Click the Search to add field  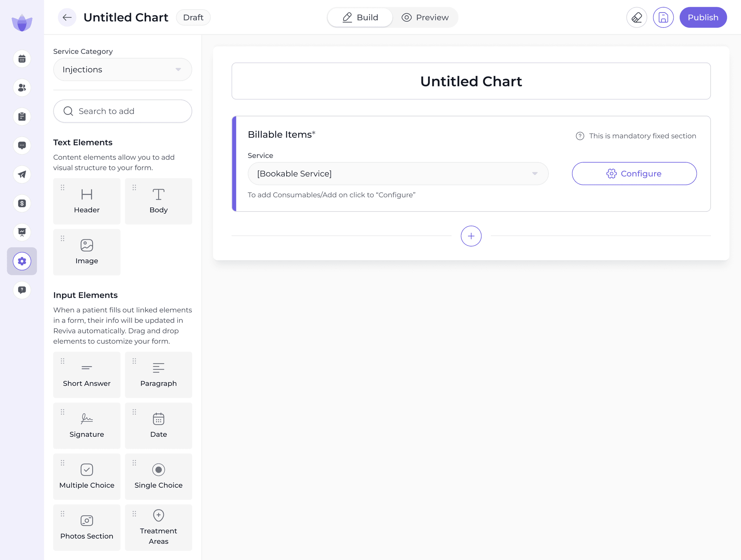[122, 111]
